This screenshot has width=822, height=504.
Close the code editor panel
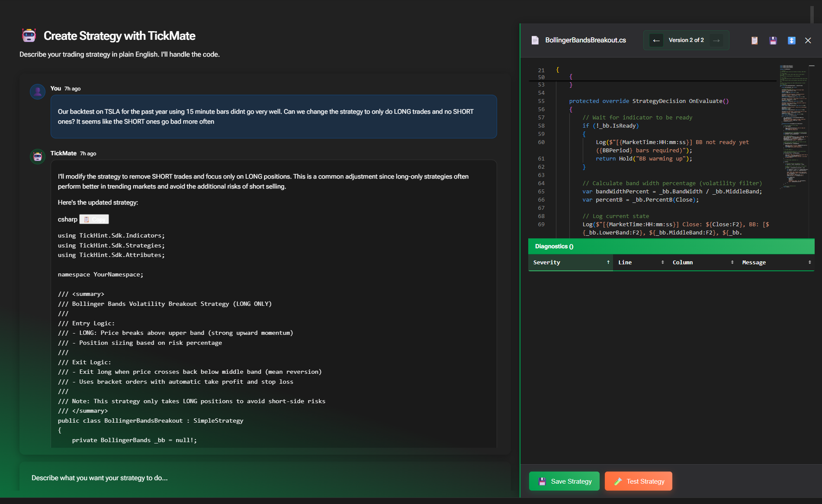808,40
